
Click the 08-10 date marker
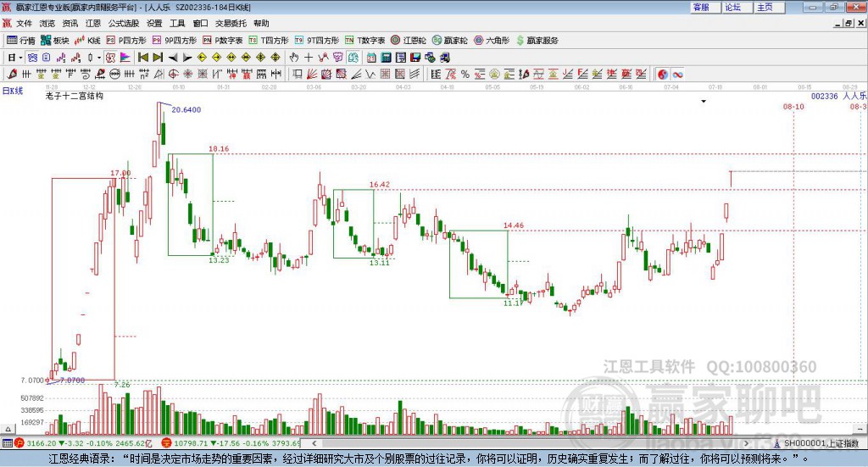click(793, 107)
